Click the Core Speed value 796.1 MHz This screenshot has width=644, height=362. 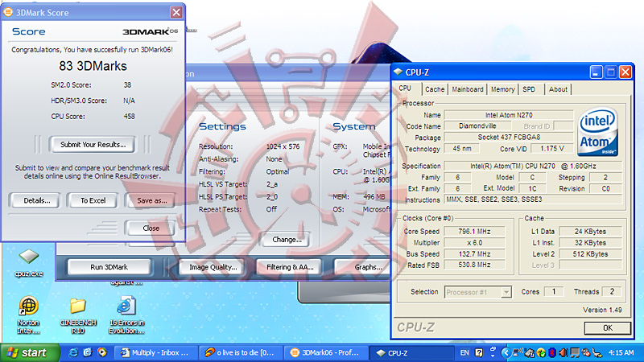[x=474, y=232]
